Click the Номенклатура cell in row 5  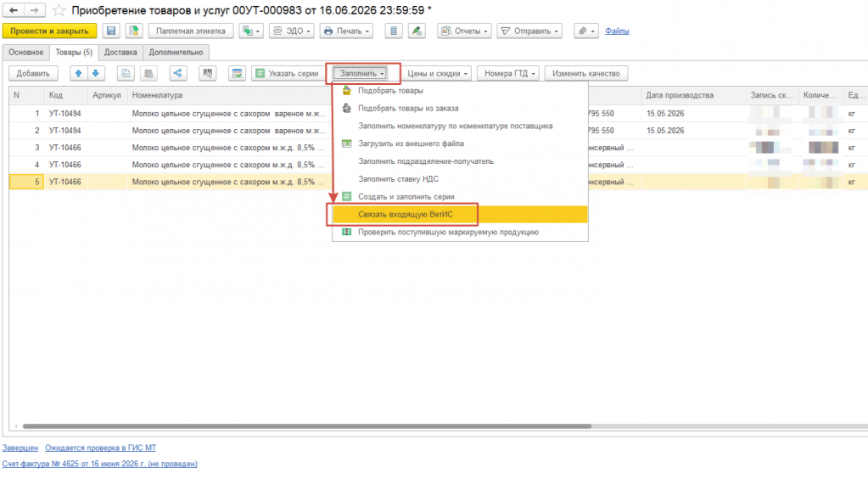[229, 182]
